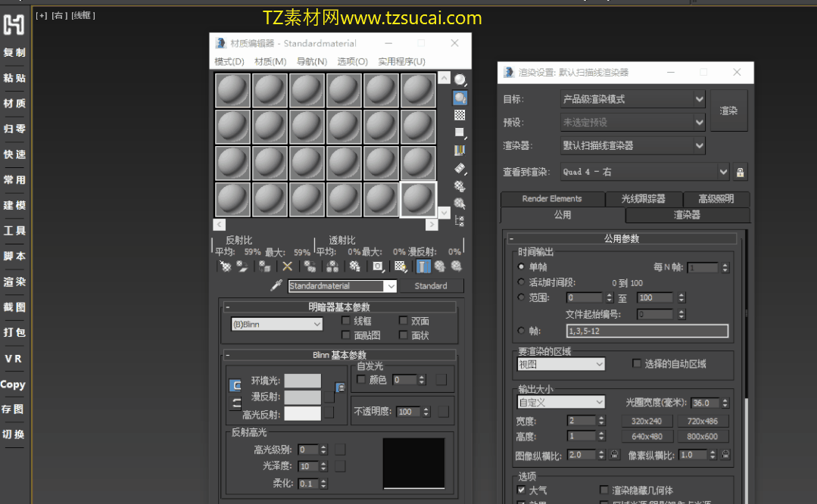Open Material/Map Navigator icon
817x504 pixels.
(x=460, y=221)
